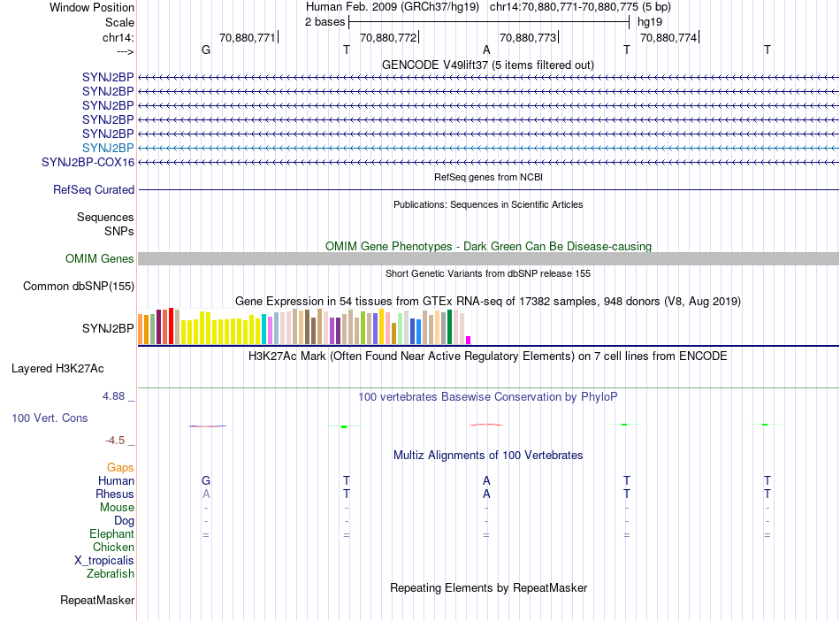Image resolution: width=840 pixels, height=621 pixels.
Task: Click the Layered H3K27Ac label
Action: click(57, 369)
